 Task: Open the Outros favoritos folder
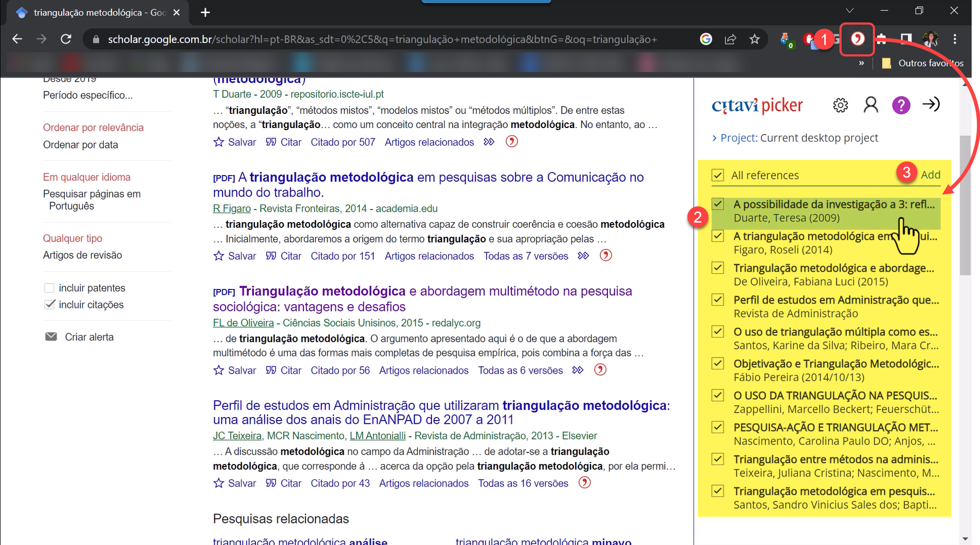pyautogui.click(x=923, y=63)
